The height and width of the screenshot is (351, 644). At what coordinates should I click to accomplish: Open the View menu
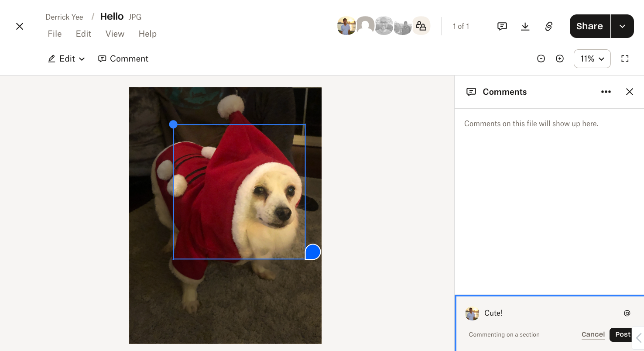coord(115,34)
